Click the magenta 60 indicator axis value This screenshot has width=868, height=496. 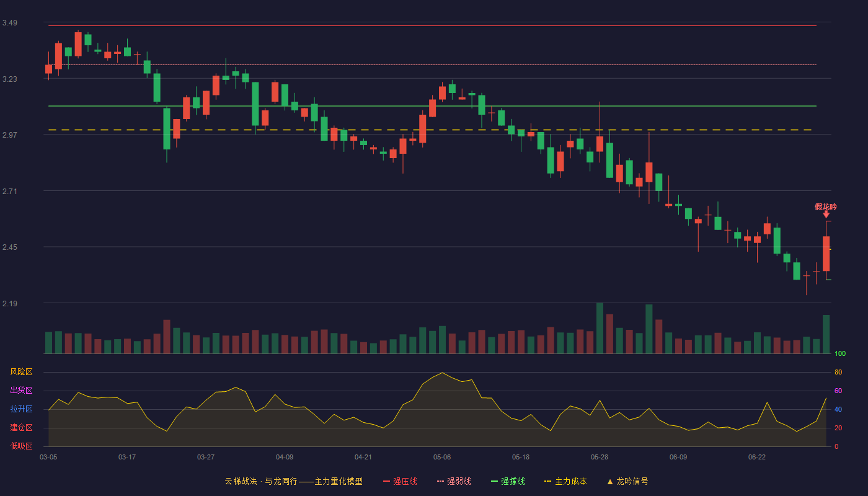click(838, 391)
